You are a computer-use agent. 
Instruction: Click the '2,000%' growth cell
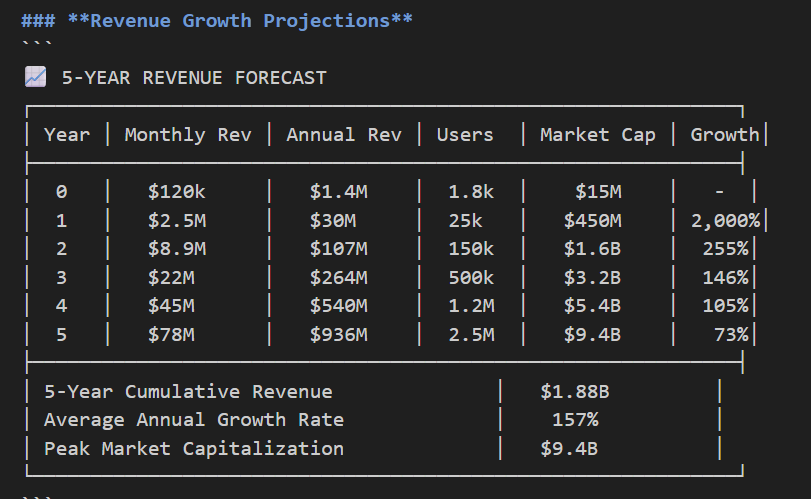click(x=725, y=221)
